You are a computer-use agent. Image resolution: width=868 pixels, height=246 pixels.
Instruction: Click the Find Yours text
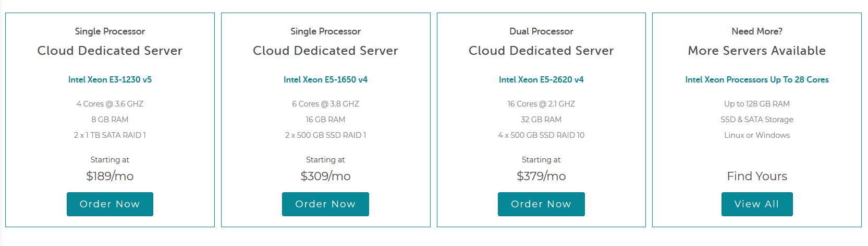[x=757, y=177]
